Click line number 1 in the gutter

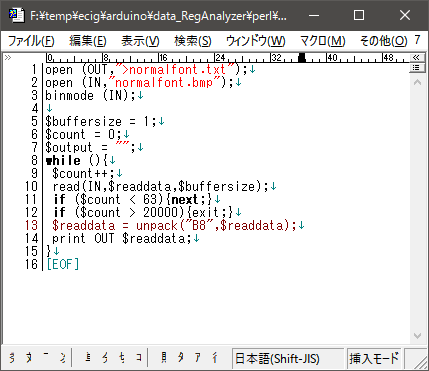(34, 70)
